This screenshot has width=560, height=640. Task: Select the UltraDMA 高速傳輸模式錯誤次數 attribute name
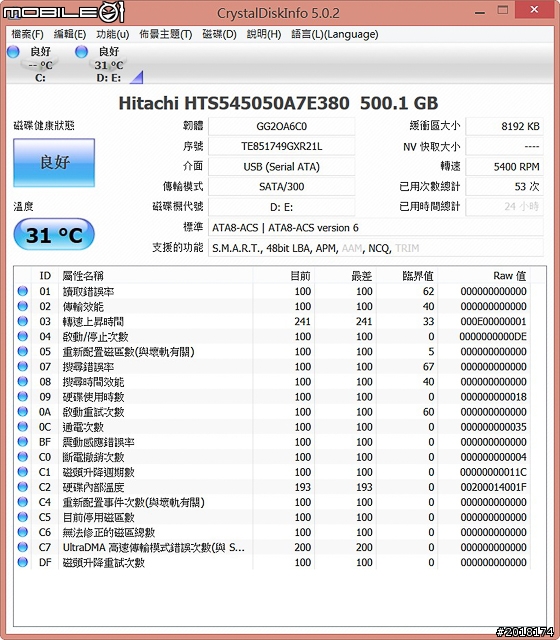tap(154, 548)
